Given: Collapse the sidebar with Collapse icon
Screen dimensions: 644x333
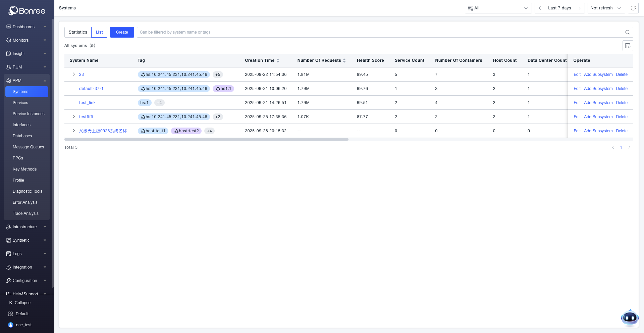Looking at the screenshot, I should (11, 303).
